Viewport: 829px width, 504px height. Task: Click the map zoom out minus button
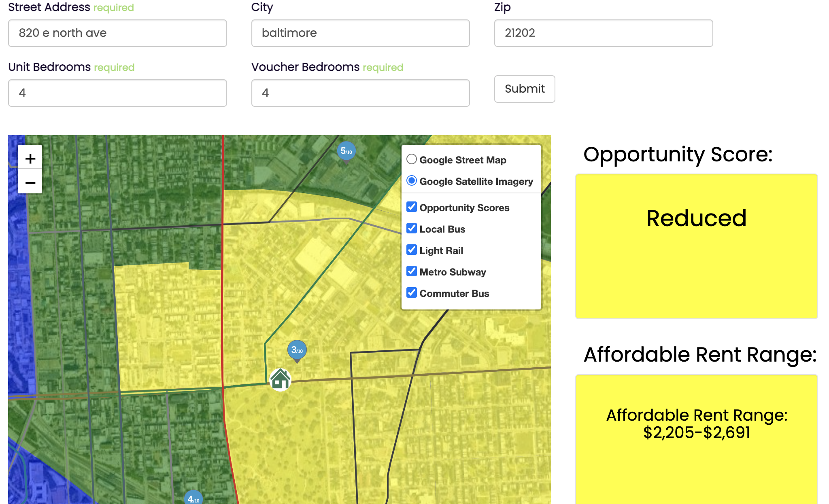(x=30, y=182)
